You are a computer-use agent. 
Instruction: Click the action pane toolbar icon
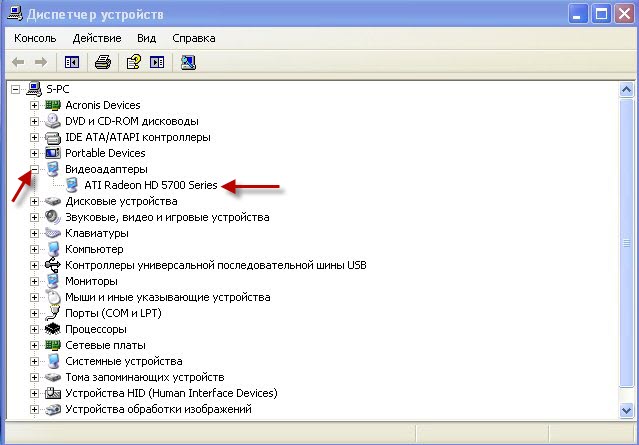(x=157, y=62)
